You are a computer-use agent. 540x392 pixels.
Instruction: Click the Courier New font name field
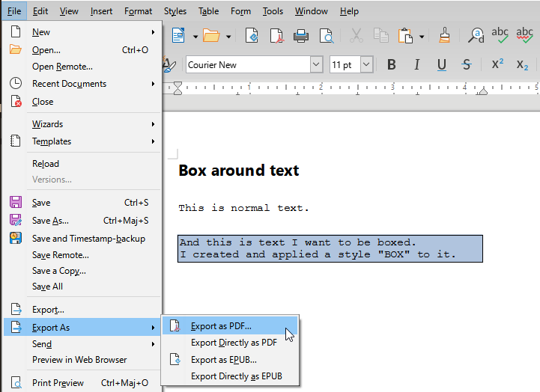(249, 64)
